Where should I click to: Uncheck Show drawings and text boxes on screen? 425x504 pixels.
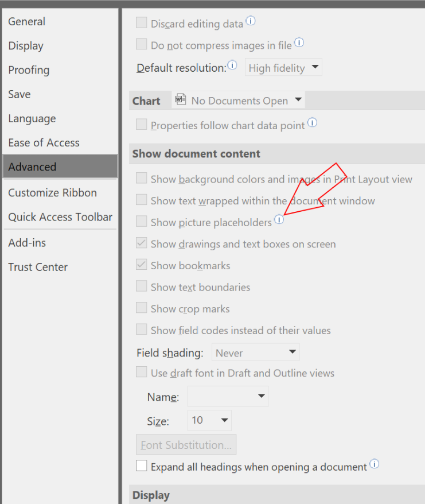point(141,243)
